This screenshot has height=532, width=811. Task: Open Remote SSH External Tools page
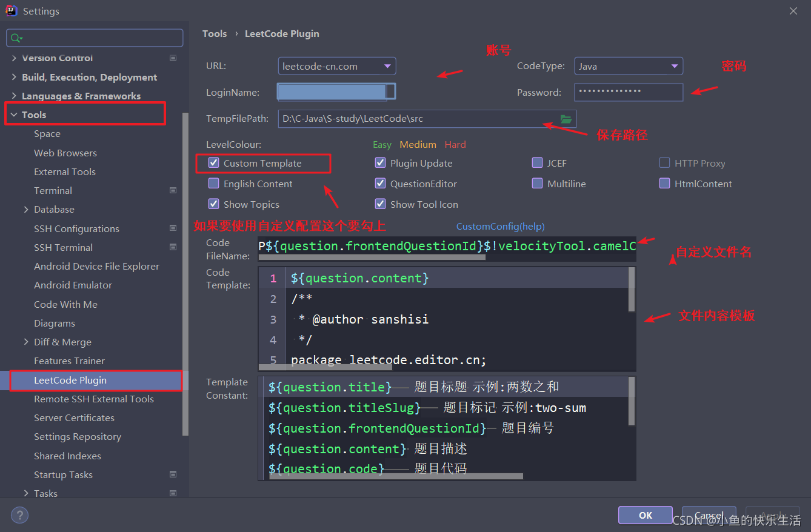click(x=94, y=399)
